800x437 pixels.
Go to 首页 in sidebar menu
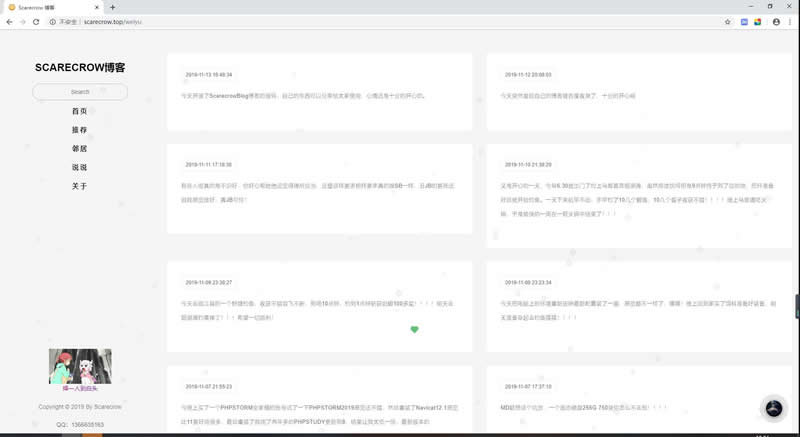[80, 111]
